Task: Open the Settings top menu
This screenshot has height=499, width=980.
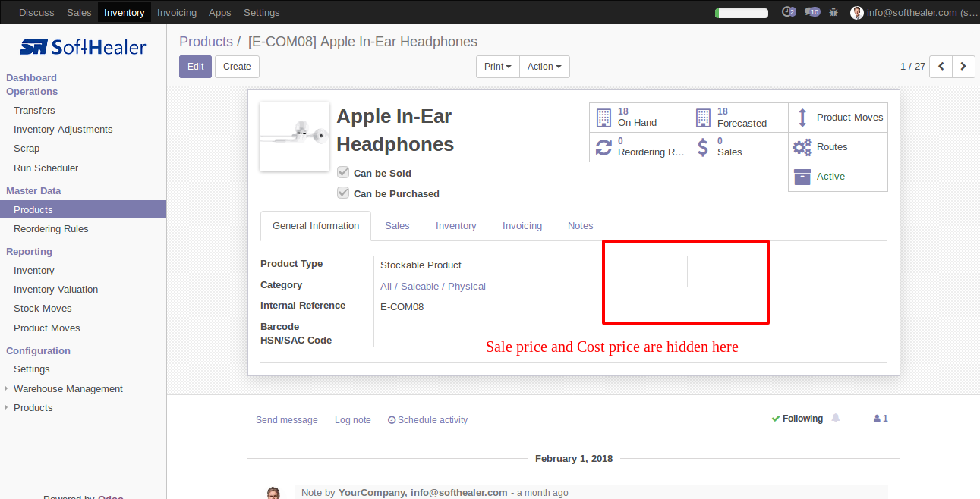Action: 262,12
